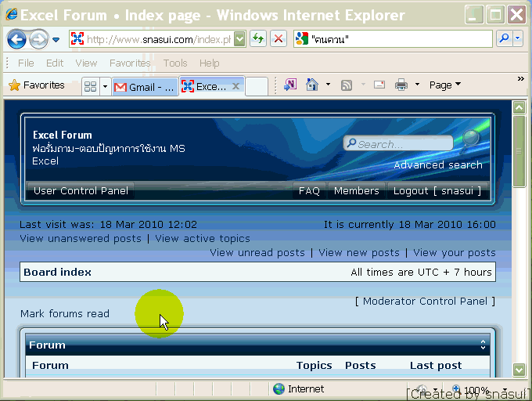
Task: Open search provider options dropdown
Action: [518, 38]
